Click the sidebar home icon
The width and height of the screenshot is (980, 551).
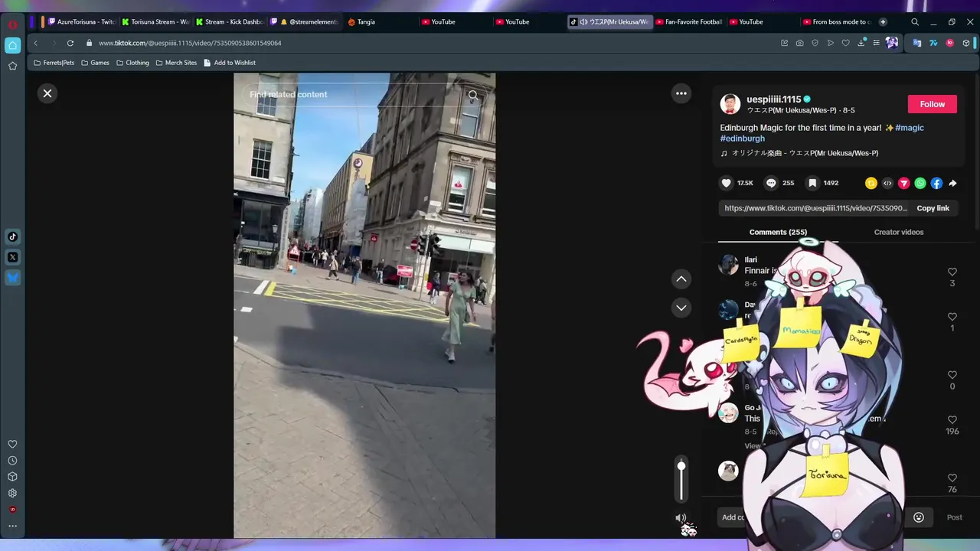coord(12,45)
